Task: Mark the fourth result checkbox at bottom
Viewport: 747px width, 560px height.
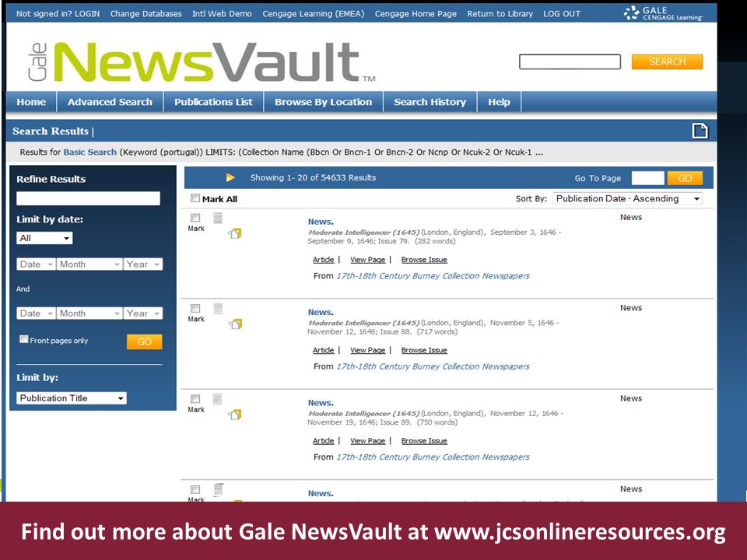Action: pos(195,489)
